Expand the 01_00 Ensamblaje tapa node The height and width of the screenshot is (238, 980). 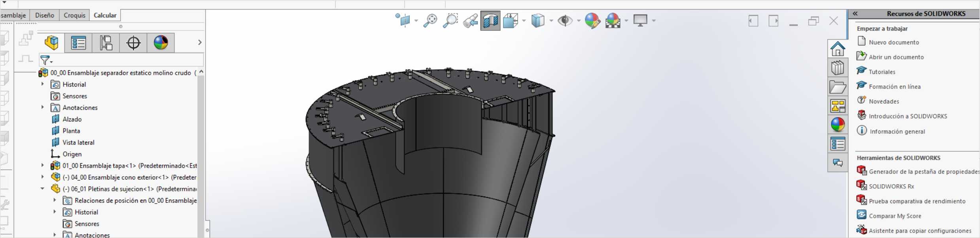[42, 165]
